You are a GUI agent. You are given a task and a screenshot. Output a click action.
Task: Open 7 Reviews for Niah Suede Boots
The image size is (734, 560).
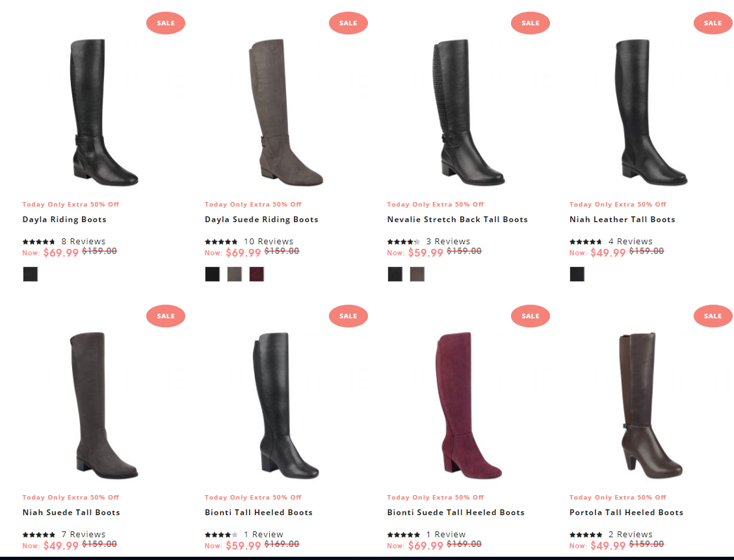pos(83,534)
